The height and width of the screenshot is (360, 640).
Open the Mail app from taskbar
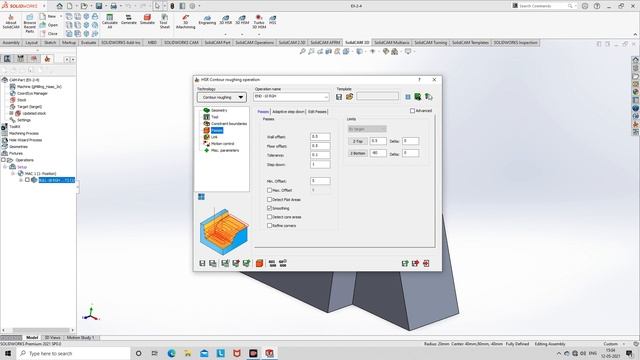(204, 353)
